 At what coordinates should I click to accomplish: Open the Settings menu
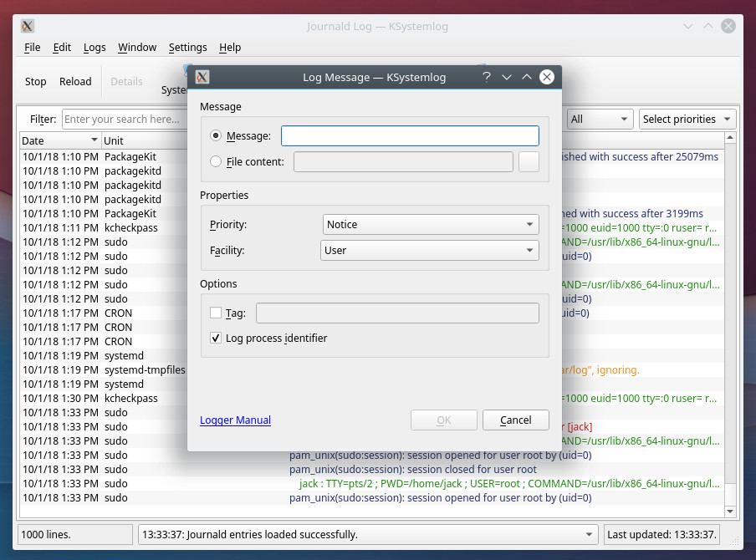(x=187, y=48)
